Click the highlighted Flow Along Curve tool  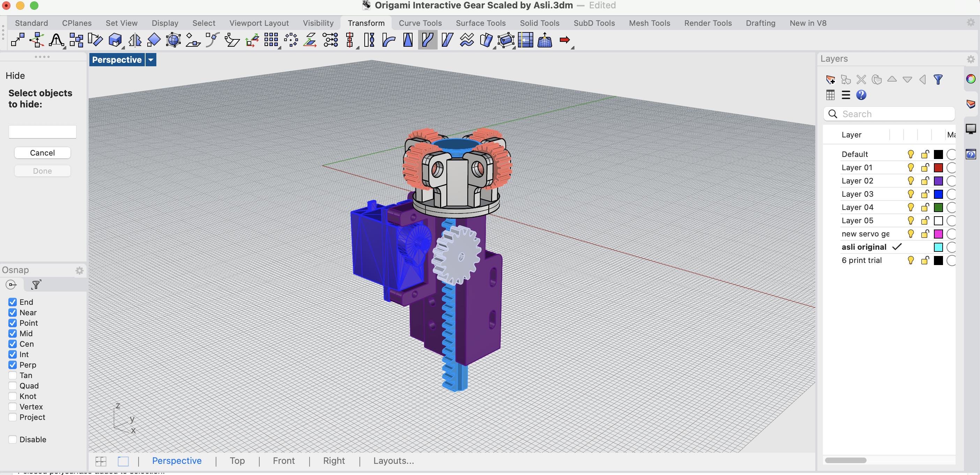tap(428, 40)
